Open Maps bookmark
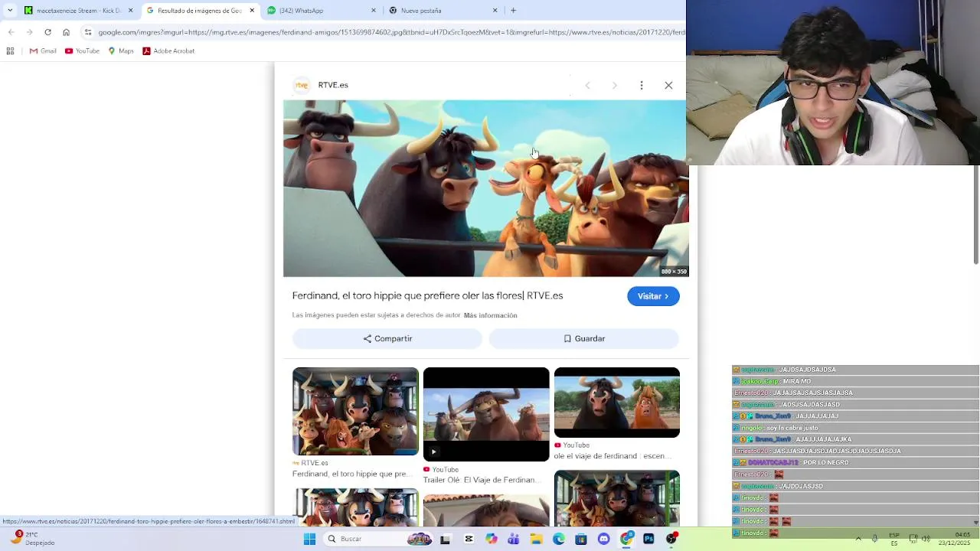Image resolution: width=980 pixels, height=551 pixels. pyautogui.click(x=121, y=51)
